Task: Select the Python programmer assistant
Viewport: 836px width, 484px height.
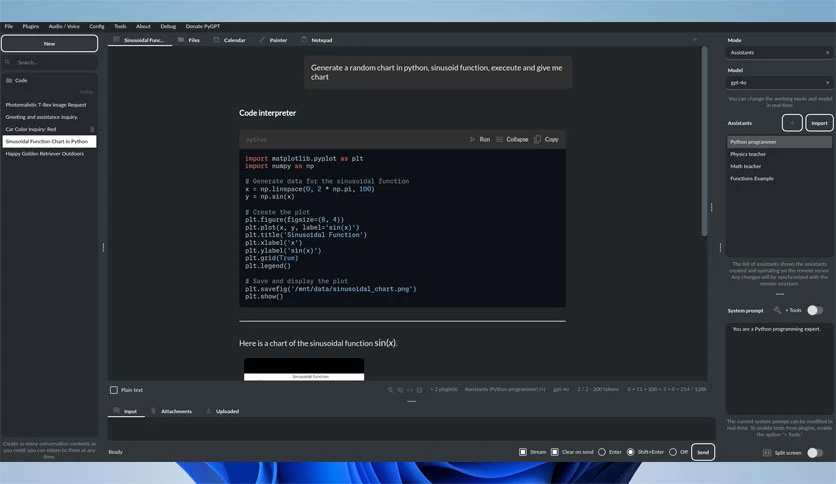Action: pyautogui.click(x=779, y=142)
